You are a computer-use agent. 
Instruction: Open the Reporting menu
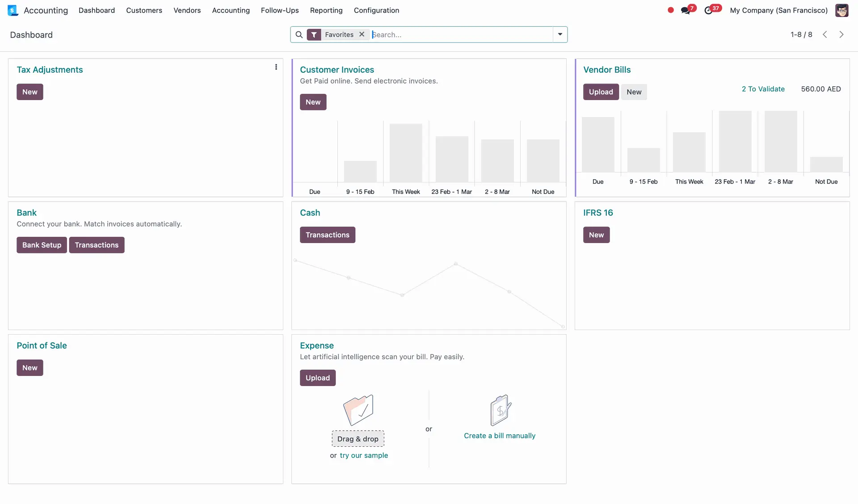pos(326,10)
